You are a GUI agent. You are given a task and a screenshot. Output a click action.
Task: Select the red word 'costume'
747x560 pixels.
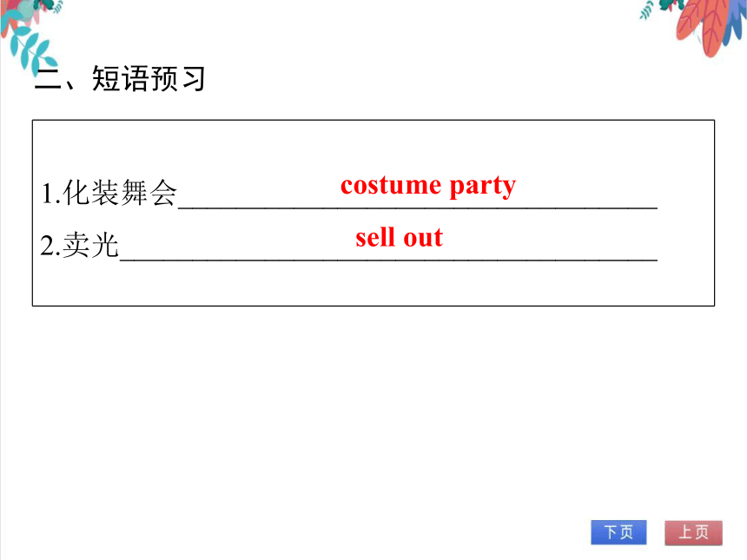coord(391,185)
